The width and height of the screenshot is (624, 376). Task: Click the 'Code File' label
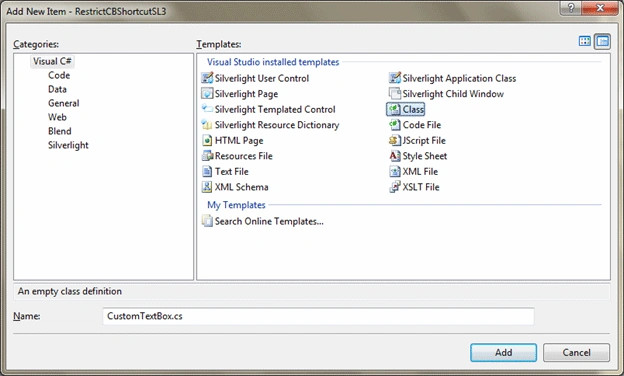tap(422, 125)
